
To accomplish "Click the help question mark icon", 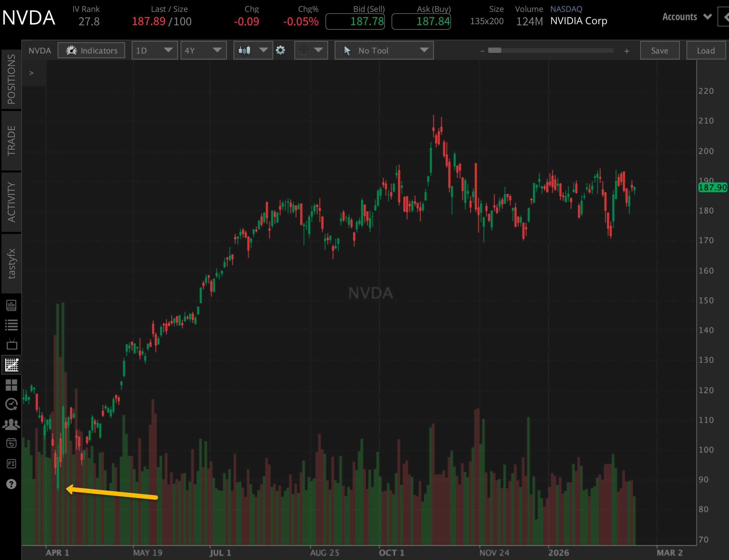I will pyautogui.click(x=11, y=484).
